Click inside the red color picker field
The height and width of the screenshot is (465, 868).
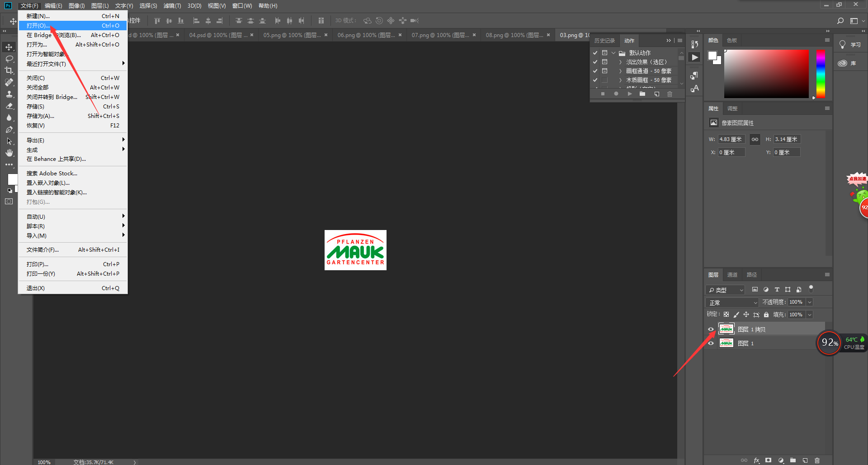[x=766, y=74]
